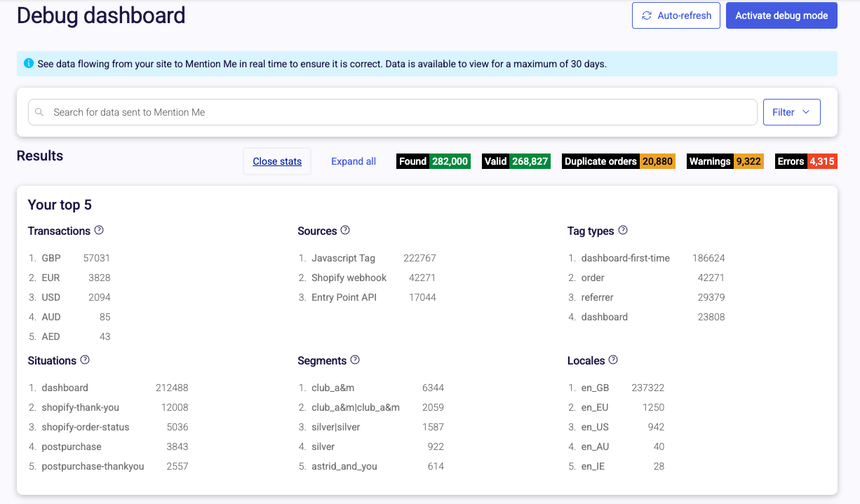Open the Filter dropdown
The height and width of the screenshot is (504, 860).
click(x=791, y=112)
